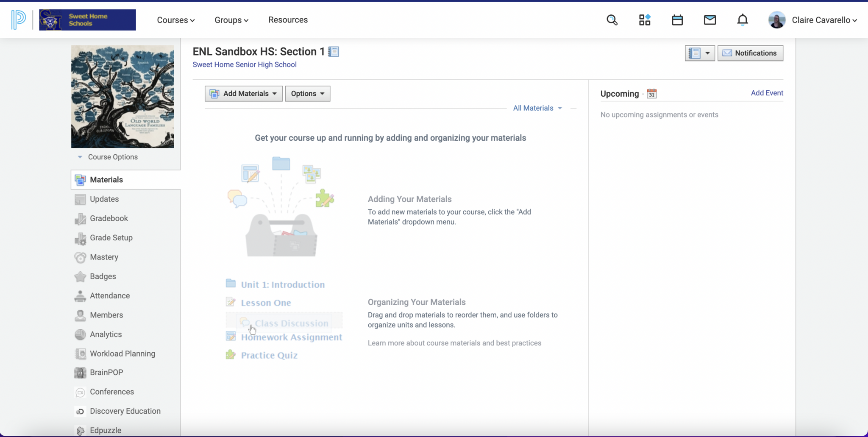
Task: Open the messages envelope icon
Action: click(709, 20)
